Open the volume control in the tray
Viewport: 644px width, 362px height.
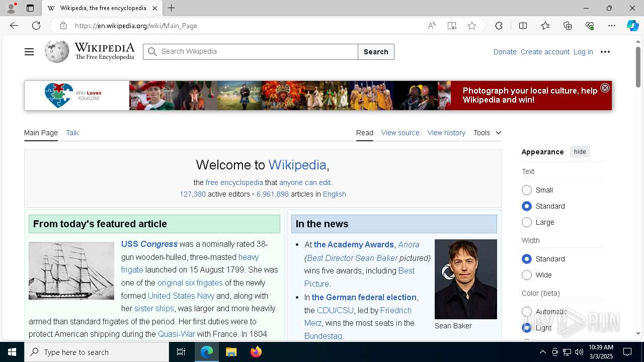coord(579,352)
